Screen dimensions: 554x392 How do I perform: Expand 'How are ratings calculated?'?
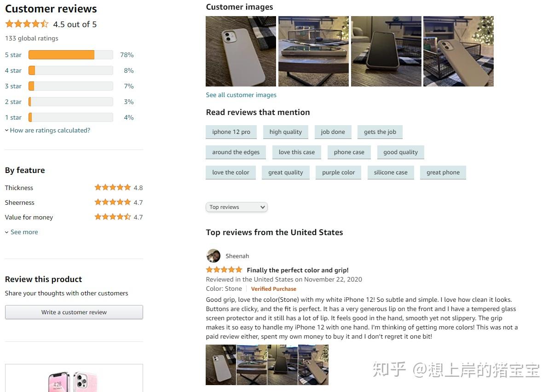pyautogui.click(x=47, y=130)
